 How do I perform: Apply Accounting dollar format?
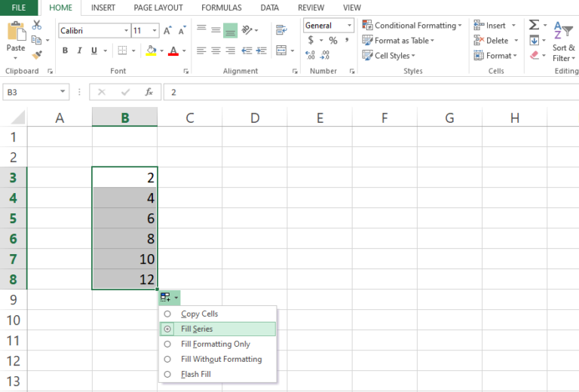311,40
